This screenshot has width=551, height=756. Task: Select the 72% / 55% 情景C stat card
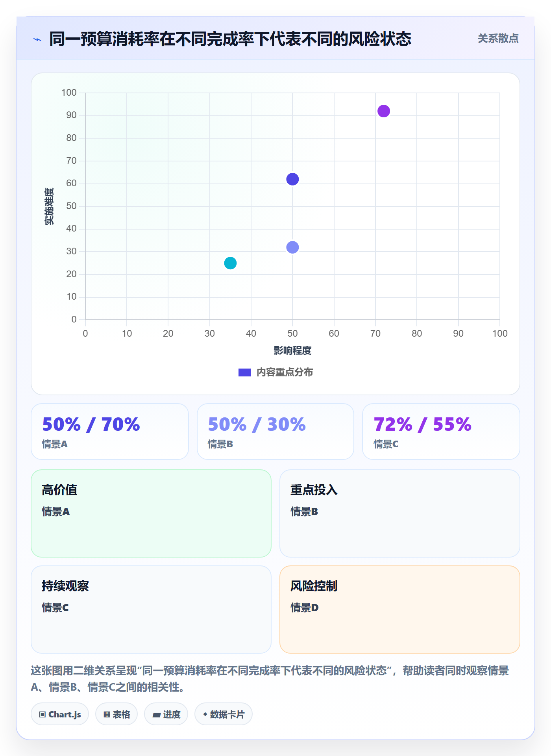click(441, 432)
